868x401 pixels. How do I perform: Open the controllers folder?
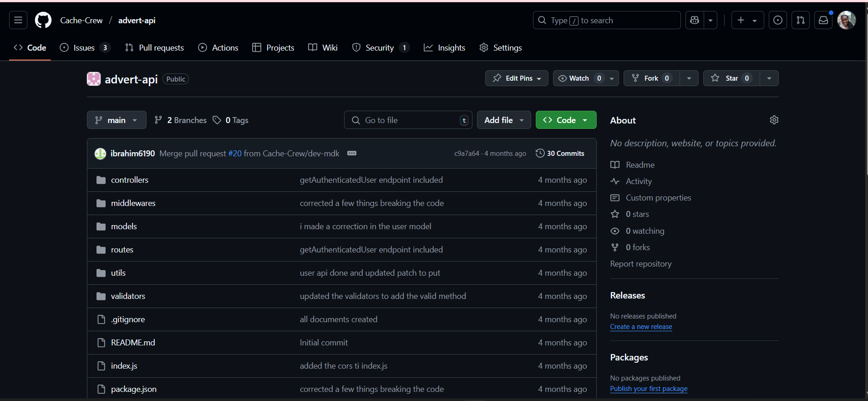click(x=130, y=180)
